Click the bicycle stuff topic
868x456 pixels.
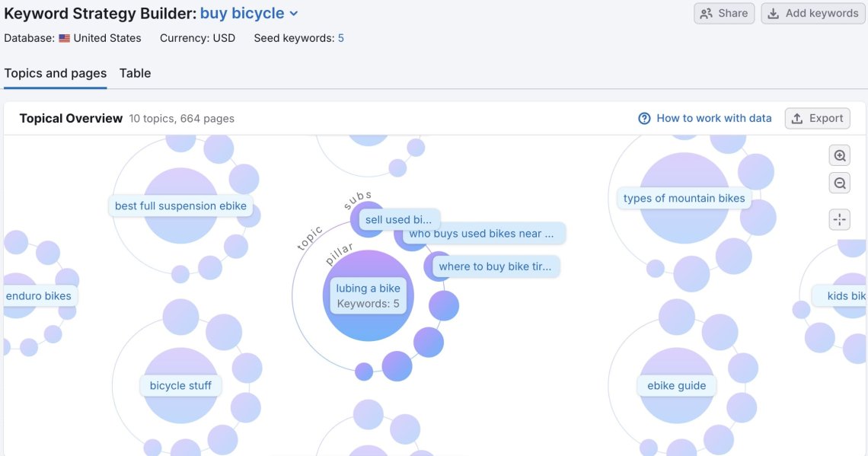click(180, 385)
